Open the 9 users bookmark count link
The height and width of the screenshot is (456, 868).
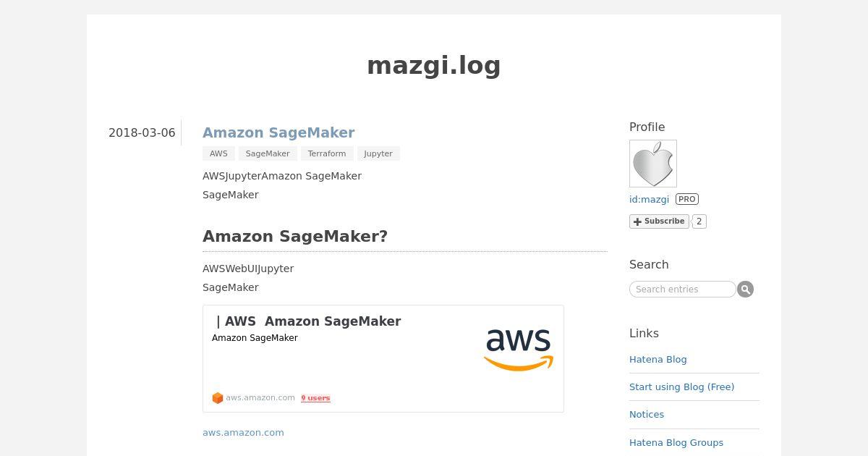tap(315, 398)
